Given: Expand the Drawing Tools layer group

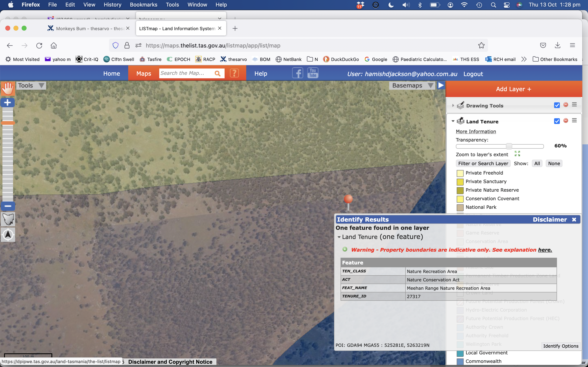Looking at the screenshot, I should point(453,105).
